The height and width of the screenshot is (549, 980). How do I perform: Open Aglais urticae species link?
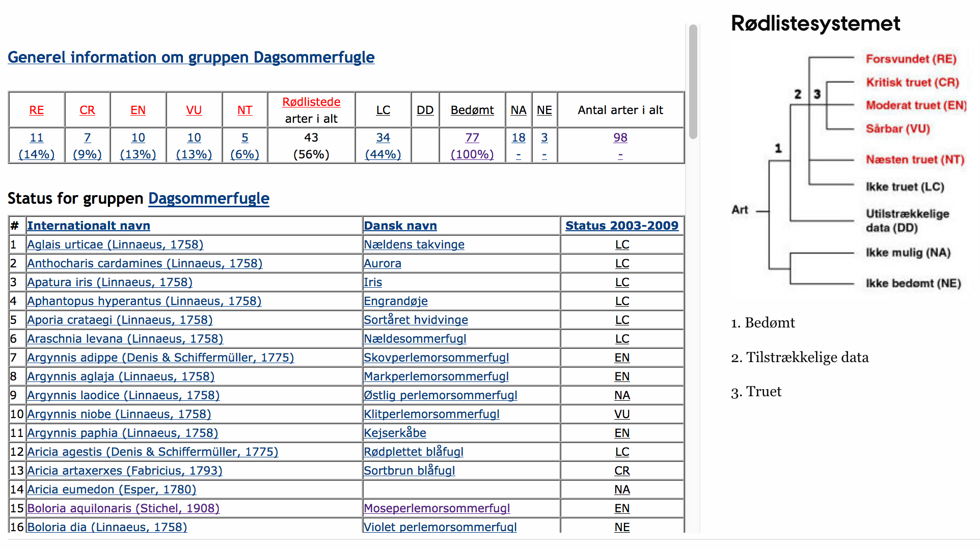(x=115, y=244)
